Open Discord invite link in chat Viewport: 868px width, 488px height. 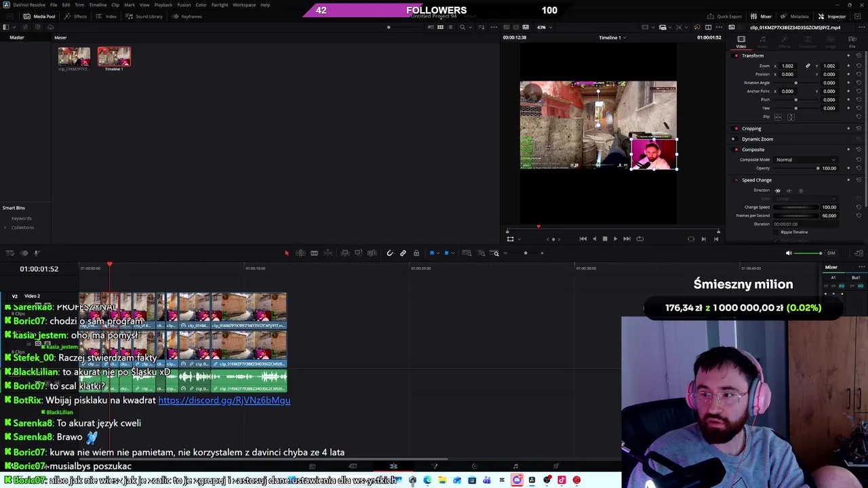(224, 401)
